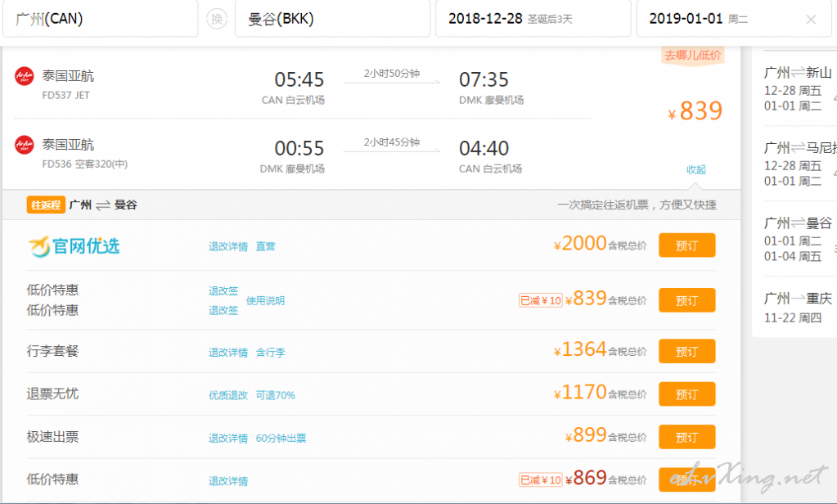Click the AirAsia logo for flight FD536
The height and width of the screenshot is (504, 837).
(24, 145)
